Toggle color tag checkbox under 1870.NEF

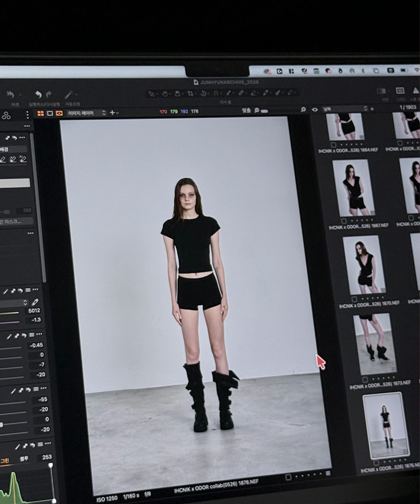[x=354, y=300]
